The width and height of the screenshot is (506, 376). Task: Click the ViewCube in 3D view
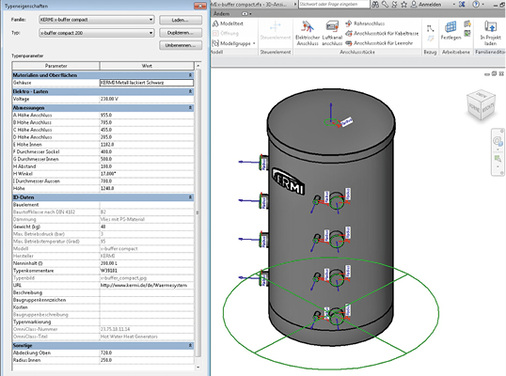481,105
